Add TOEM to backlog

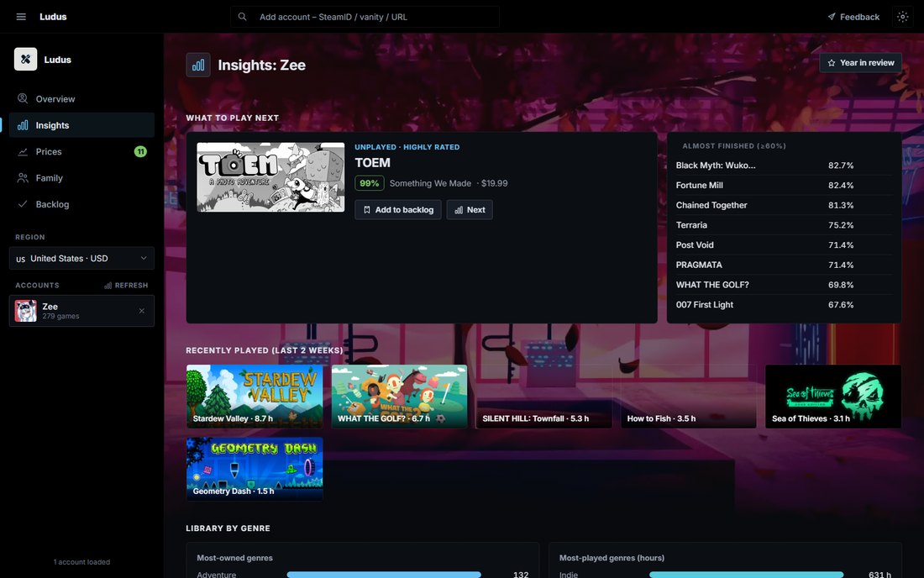click(398, 210)
